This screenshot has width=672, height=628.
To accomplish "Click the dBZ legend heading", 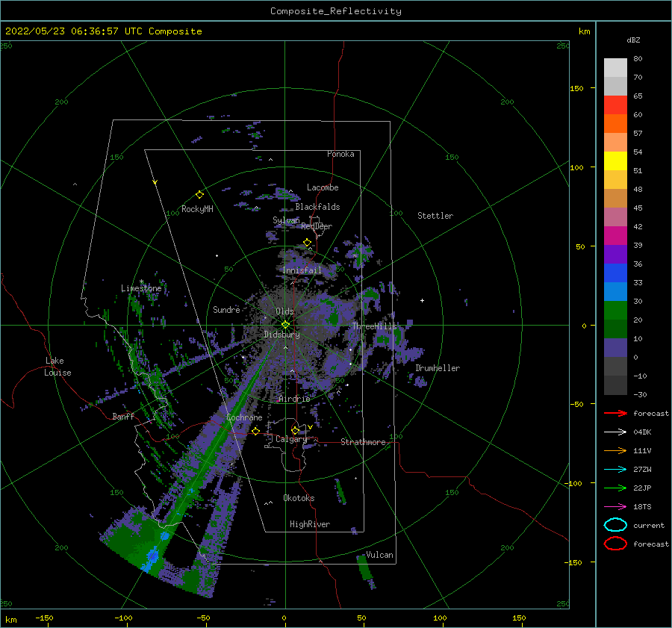I will pyautogui.click(x=633, y=40).
